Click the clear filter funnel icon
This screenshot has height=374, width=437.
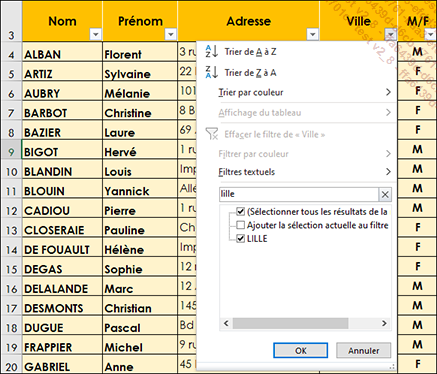(212, 134)
